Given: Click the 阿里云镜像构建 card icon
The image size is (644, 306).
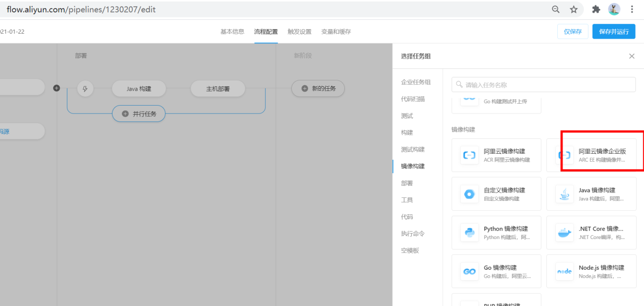Looking at the screenshot, I should point(469,155).
